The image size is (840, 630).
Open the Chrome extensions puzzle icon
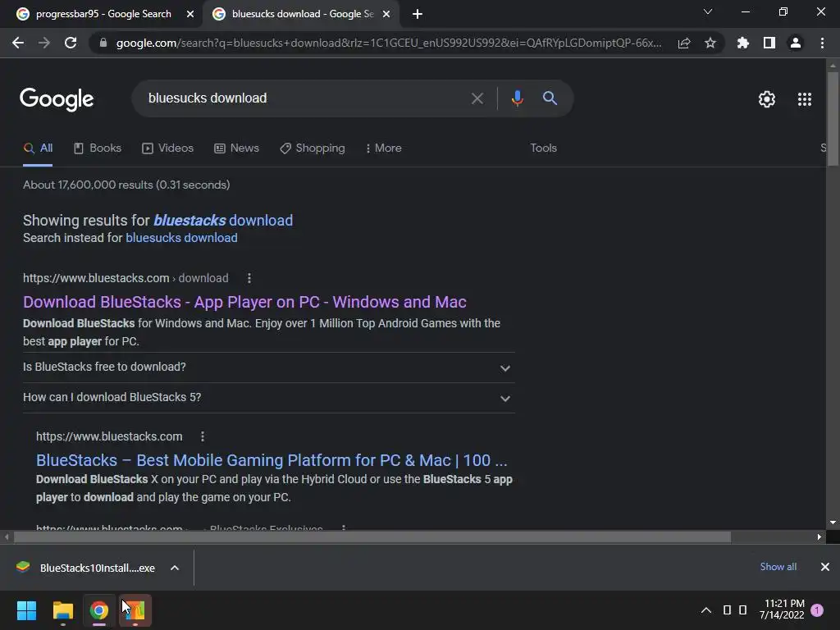click(743, 43)
